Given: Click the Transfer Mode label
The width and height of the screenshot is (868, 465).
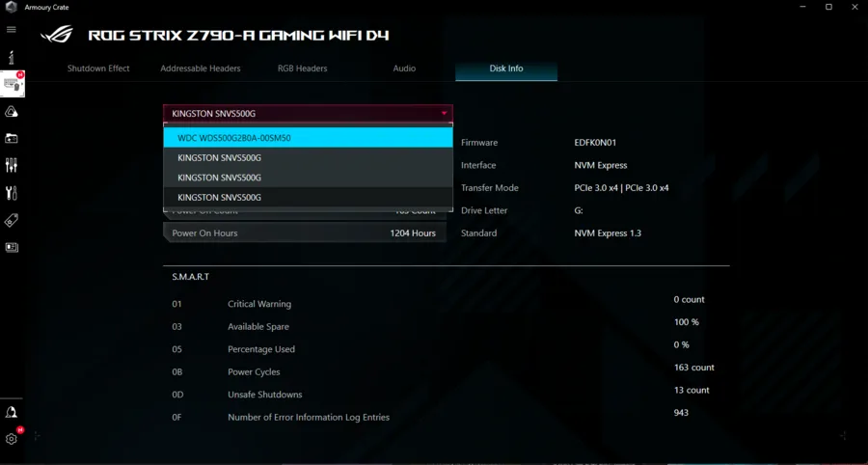Looking at the screenshot, I should click(x=490, y=188).
